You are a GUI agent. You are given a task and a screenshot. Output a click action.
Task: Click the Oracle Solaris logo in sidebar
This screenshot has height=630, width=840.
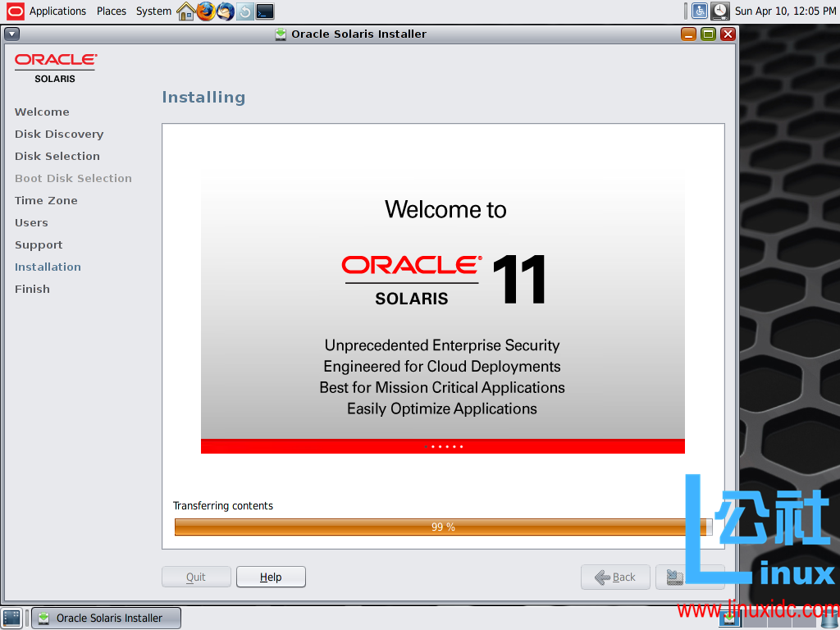click(x=55, y=68)
